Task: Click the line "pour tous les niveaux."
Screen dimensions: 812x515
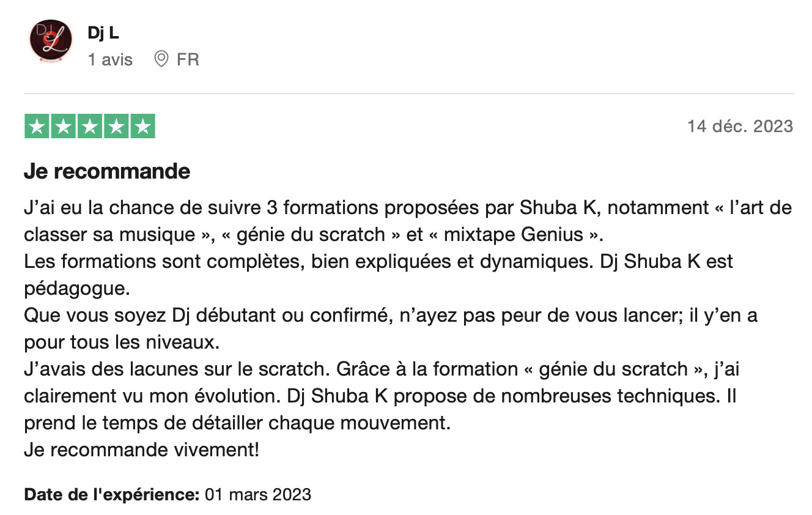Action: tap(121, 343)
